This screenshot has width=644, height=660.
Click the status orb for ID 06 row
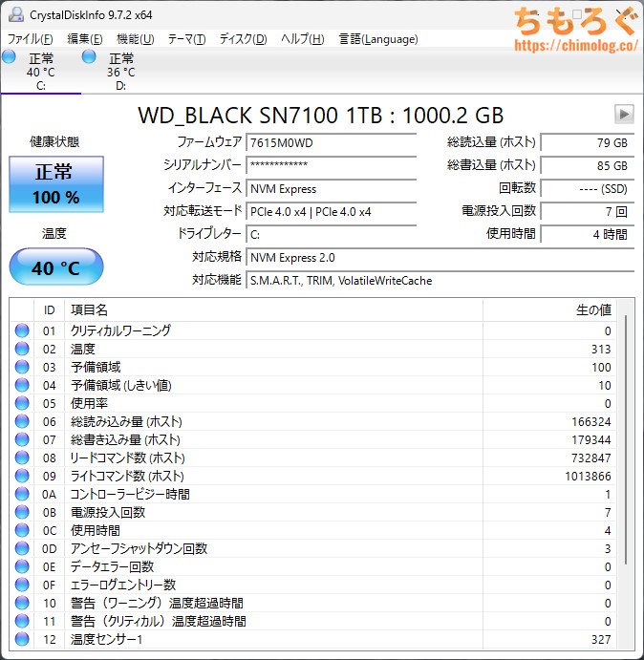pos(22,421)
